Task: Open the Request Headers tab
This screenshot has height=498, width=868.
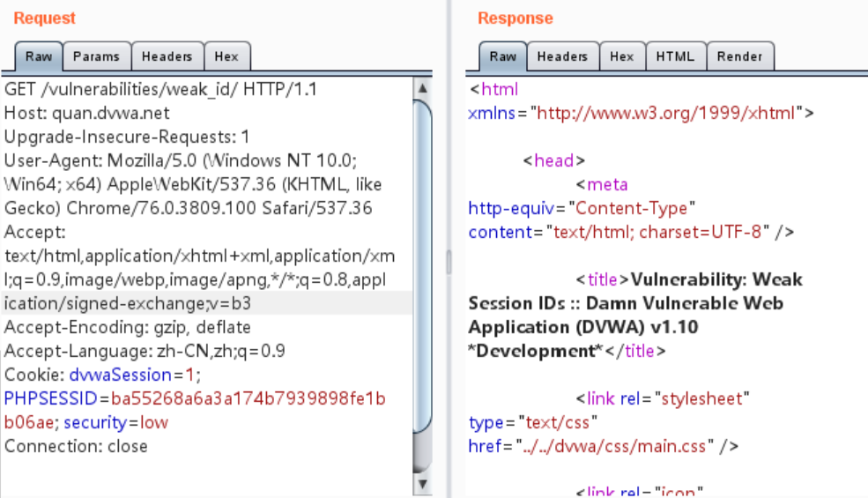Action: [x=167, y=56]
